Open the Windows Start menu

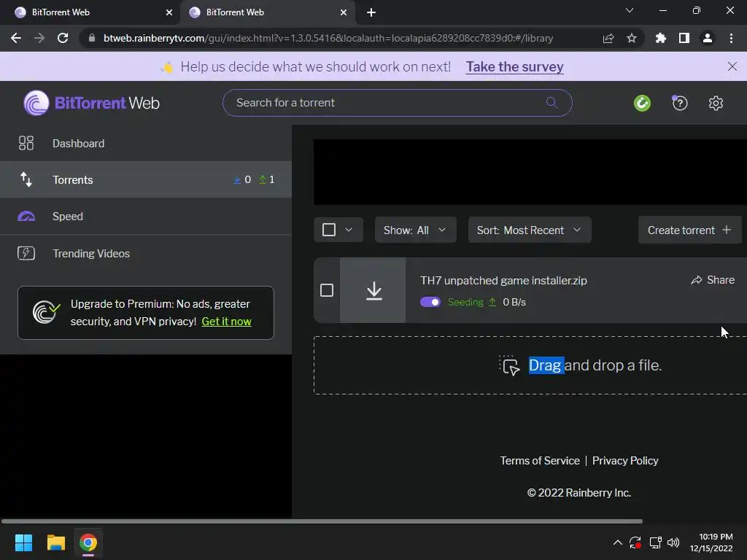tap(23, 542)
